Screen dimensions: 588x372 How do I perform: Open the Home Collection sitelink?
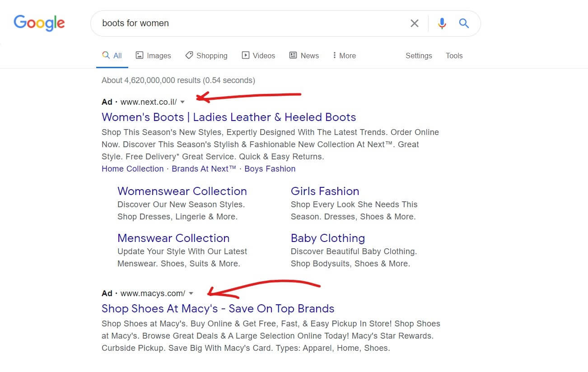[x=133, y=169]
